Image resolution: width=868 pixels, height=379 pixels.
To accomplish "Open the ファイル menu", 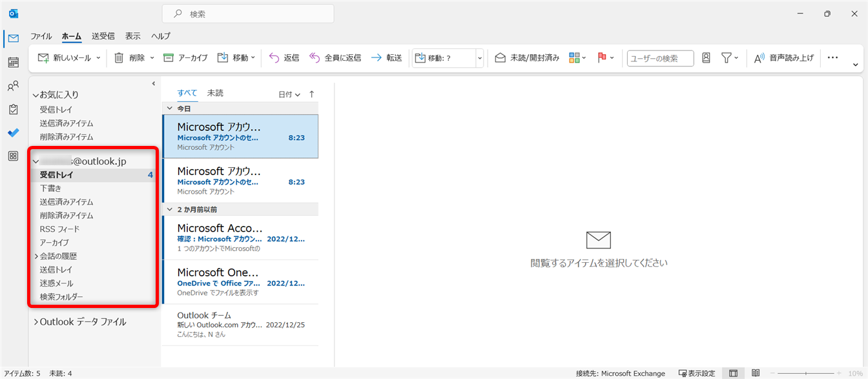I will point(41,36).
